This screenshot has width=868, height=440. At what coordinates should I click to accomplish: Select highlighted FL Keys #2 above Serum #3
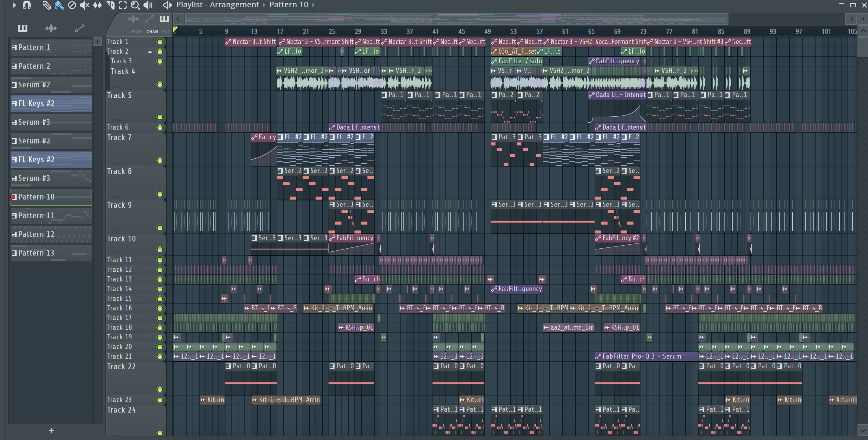pos(51,103)
